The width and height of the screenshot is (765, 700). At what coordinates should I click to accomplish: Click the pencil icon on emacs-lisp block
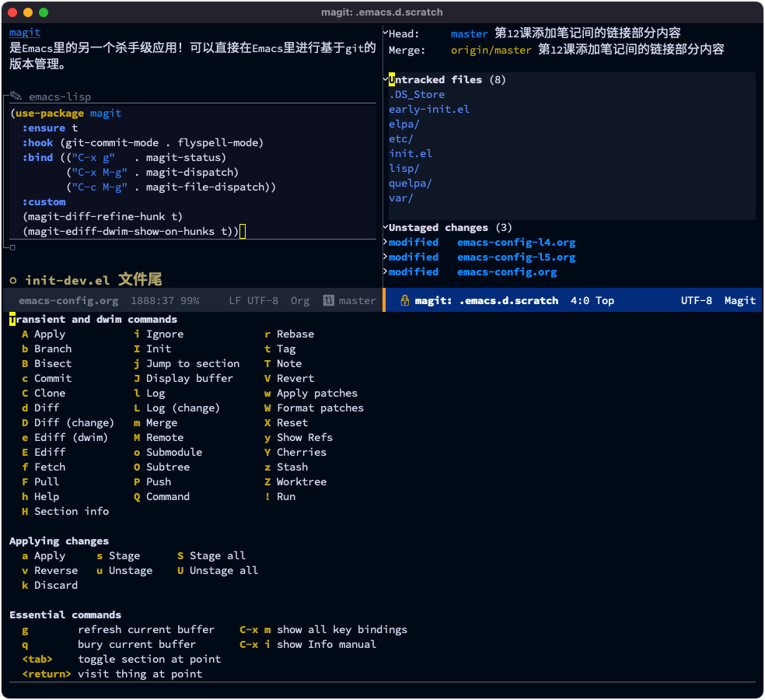16,96
